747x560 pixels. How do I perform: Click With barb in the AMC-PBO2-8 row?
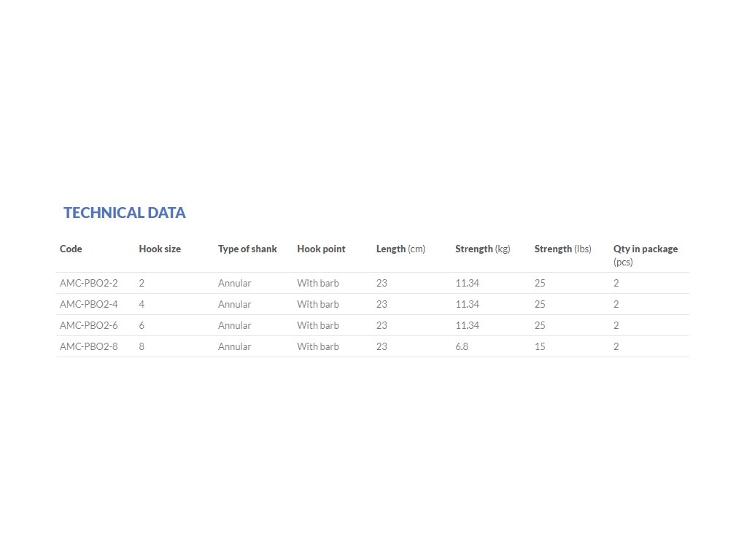(x=318, y=346)
